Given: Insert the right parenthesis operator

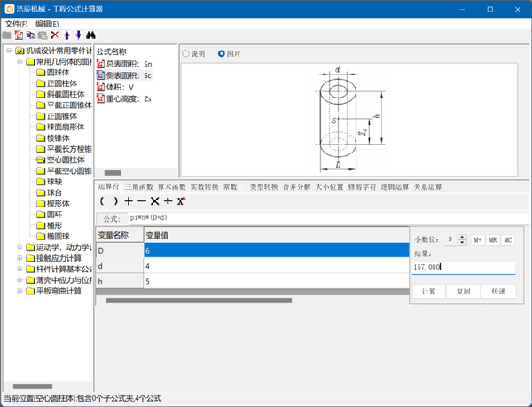Looking at the screenshot, I should pos(115,201).
